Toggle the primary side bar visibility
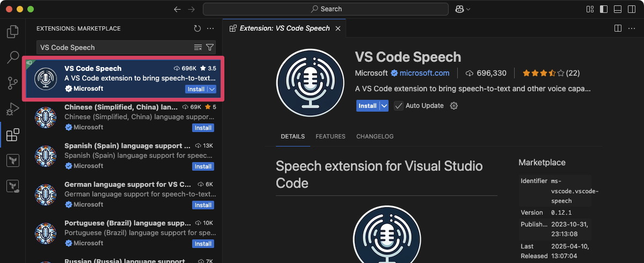Screen dimensions: 644x263 click(604, 9)
